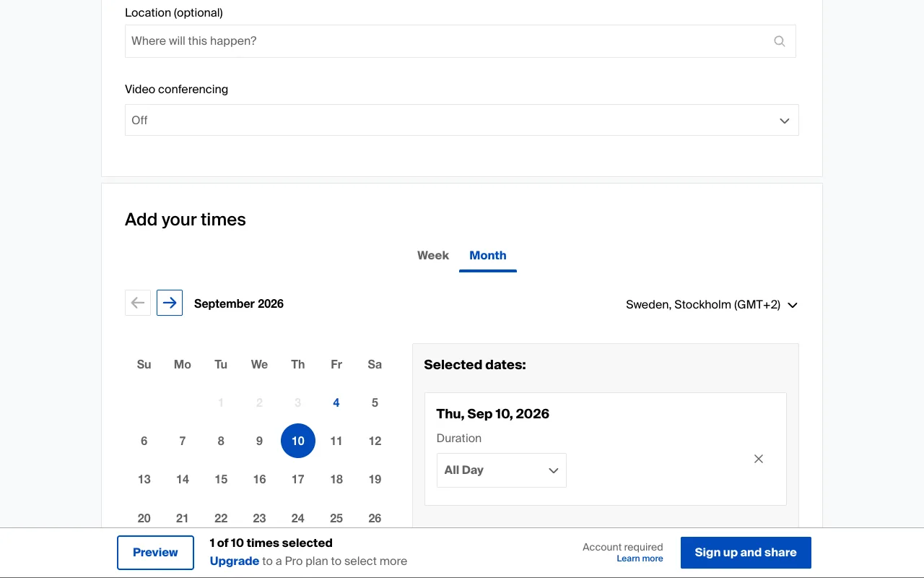Choose September 9 date
Screen dimensions: 924x578
[x=259, y=441]
